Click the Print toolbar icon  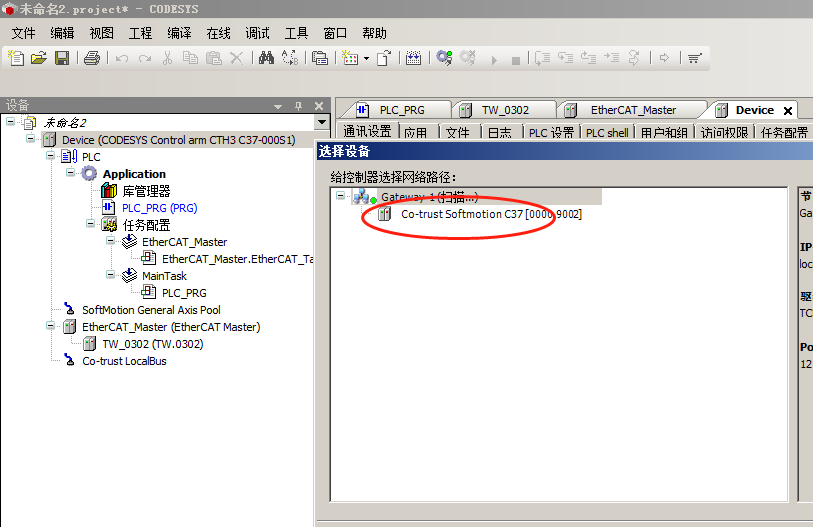pos(92,58)
